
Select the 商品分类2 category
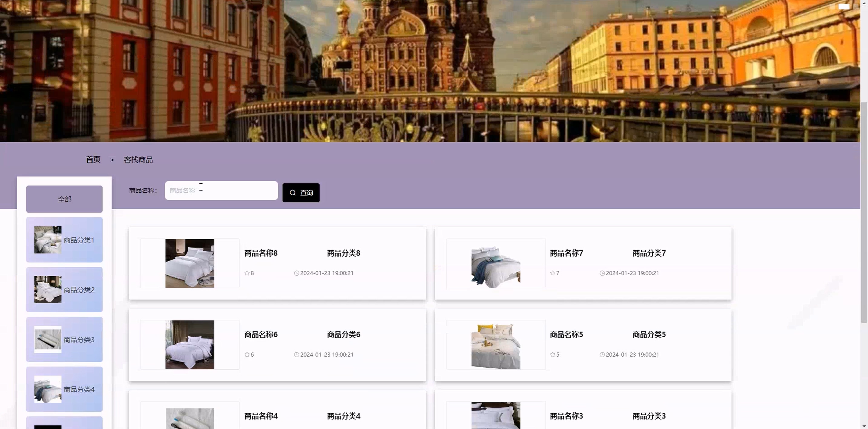pyautogui.click(x=64, y=290)
